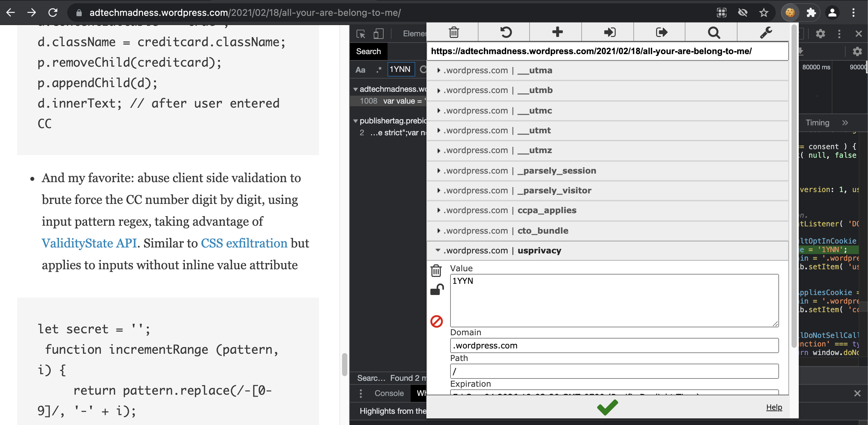This screenshot has height=425, width=868.
Task: Click the 1YYN Value input field
Action: [614, 300]
